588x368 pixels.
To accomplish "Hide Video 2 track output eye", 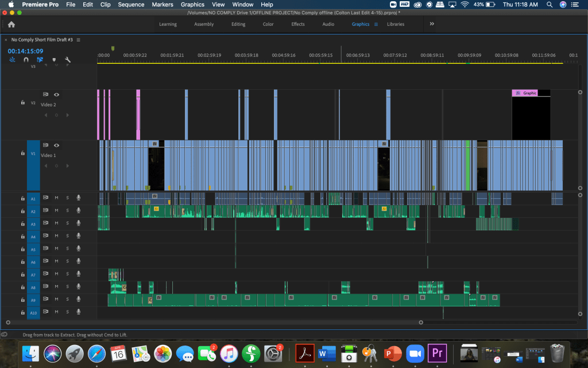I will click(56, 94).
